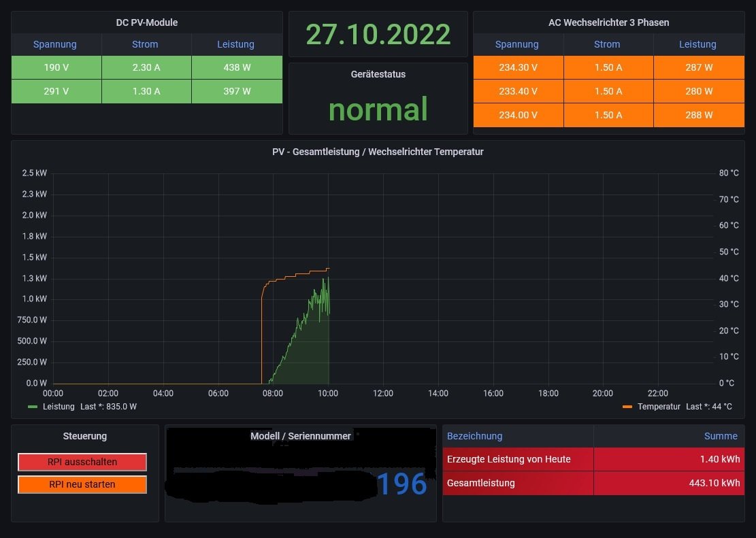
Task: Click the 190 V cell in DC table
Action: 56,67
